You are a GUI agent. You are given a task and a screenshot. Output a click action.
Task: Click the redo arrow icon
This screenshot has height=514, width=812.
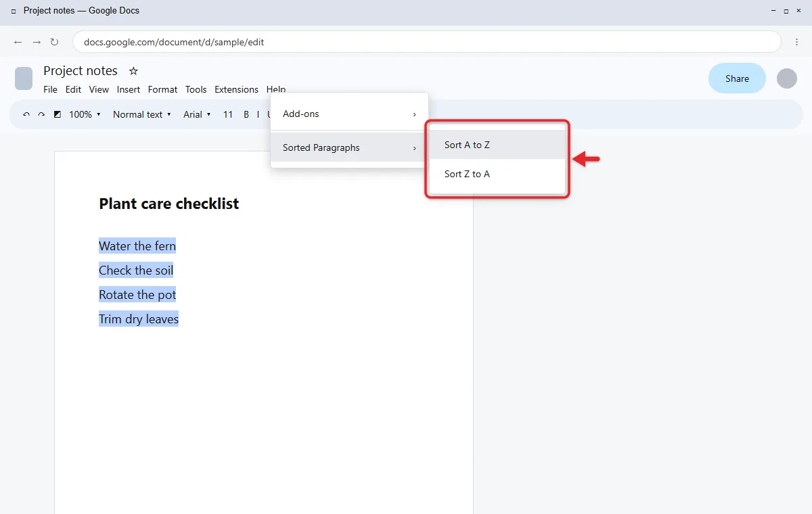pyautogui.click(x=41, y=114)
